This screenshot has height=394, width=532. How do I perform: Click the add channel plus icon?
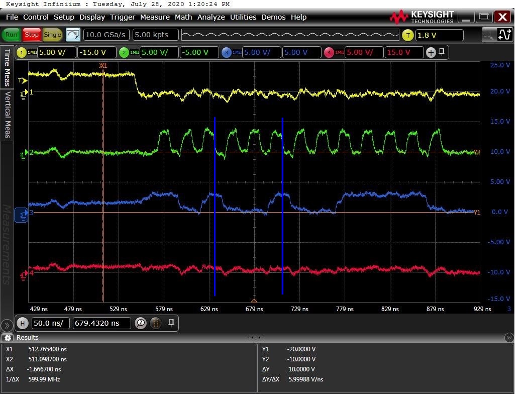pyautogui.click(x=431, y=52)
